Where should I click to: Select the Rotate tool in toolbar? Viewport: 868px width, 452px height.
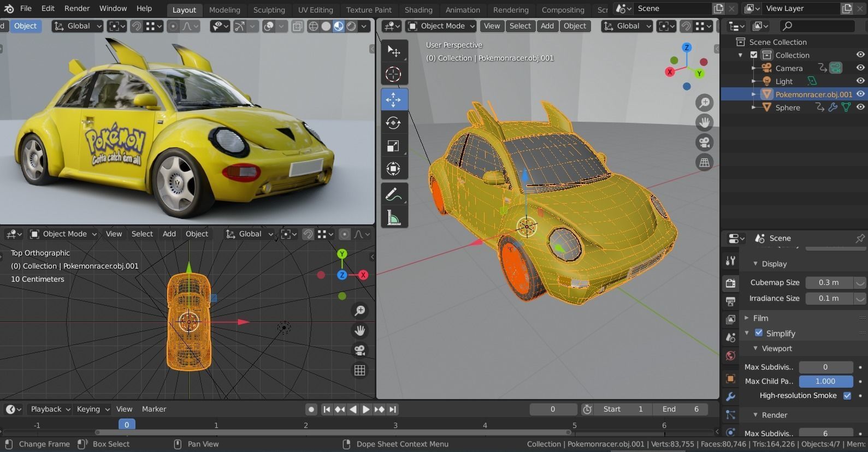pyautogui.click(x=393, y=123)
